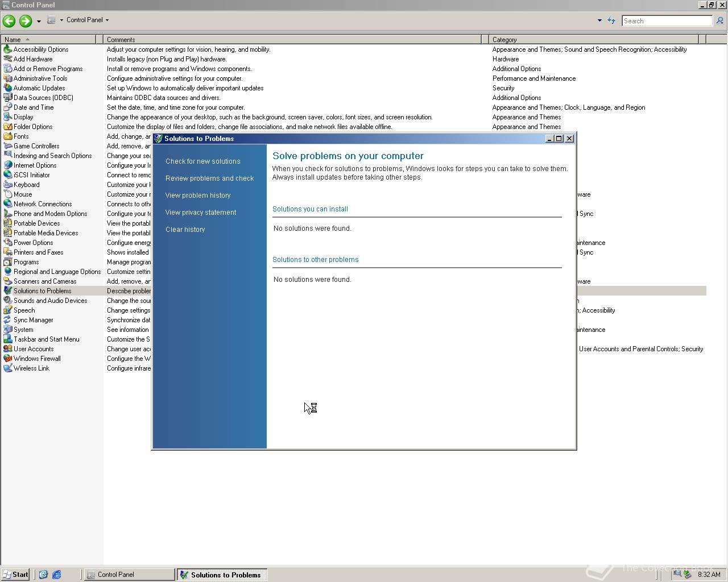Sort by the Comments column header
The image size is (728, 582).
pyautogui.click(x=293, y=40)
